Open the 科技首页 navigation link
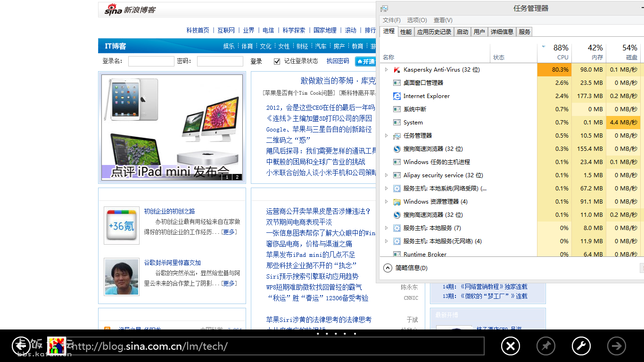 (198, 30)
